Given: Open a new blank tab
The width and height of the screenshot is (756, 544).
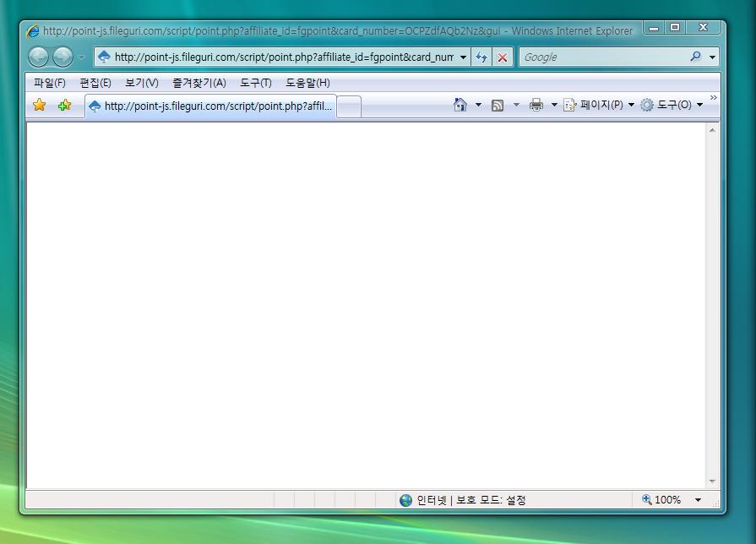Looking at the screenshot, I should 349,106.
